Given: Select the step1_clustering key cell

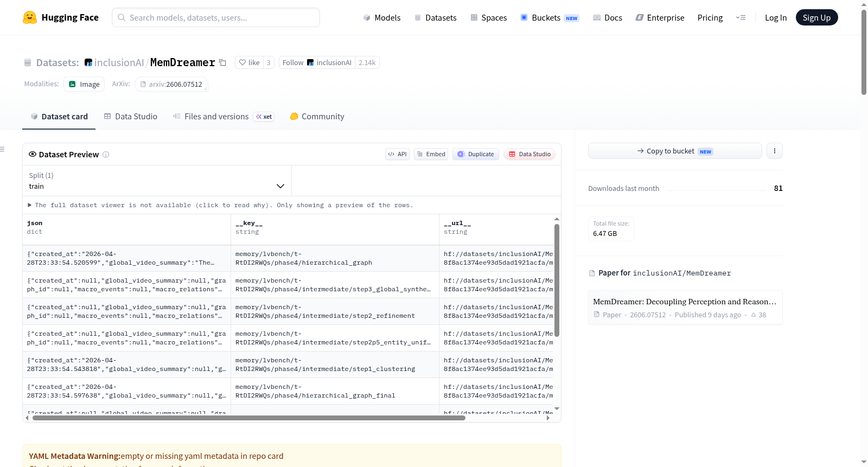Looking at the screenshot, I should click(335, 364).
